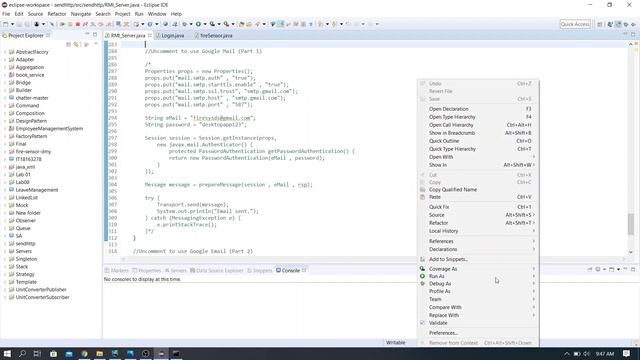Open the Refactor menu in the menu bar

(57, 14)
